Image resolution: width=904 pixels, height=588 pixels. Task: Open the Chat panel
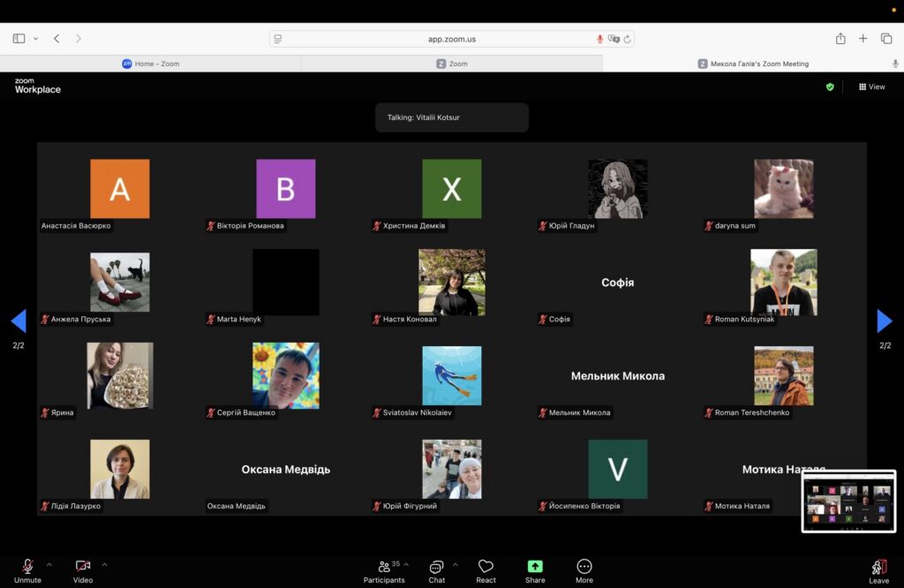[x=436, y=570]
